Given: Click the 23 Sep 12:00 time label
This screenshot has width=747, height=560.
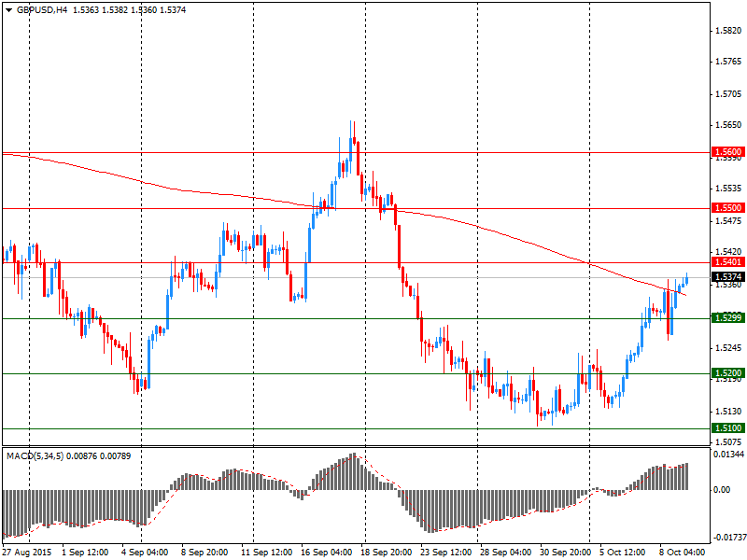Looking at the screenshot, I should 446,553.
